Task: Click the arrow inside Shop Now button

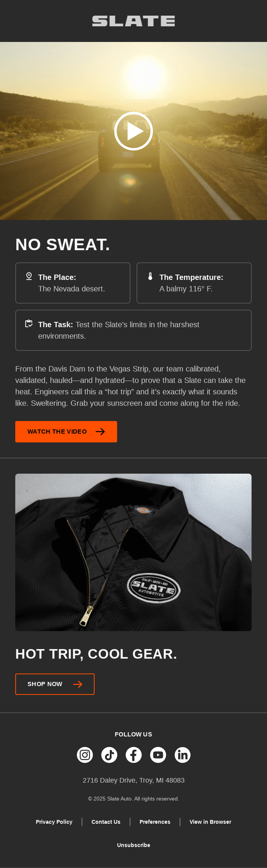Action: pyautogui.click(x=78, y=684)
